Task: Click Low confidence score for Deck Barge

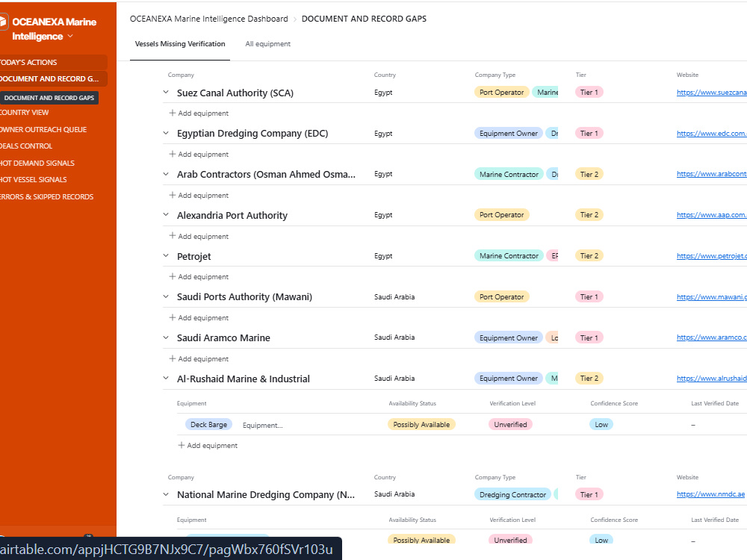Action: [x=601, y=424]
